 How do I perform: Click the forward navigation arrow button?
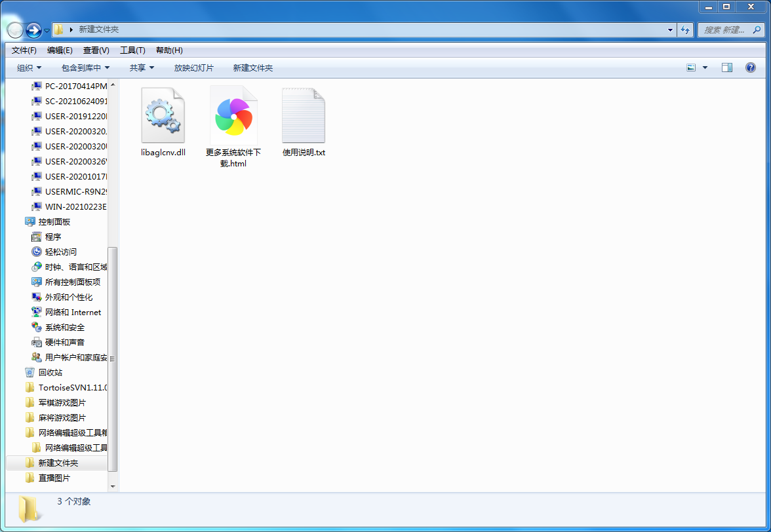(33, 30)
